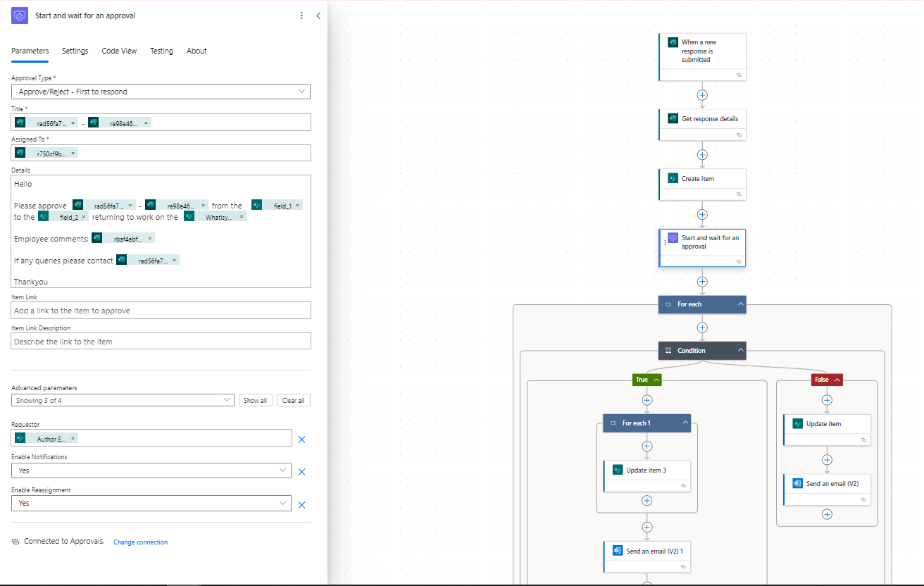
Task: Open the three-dot menu in the approval panel header
Action: tap(301, 15)
